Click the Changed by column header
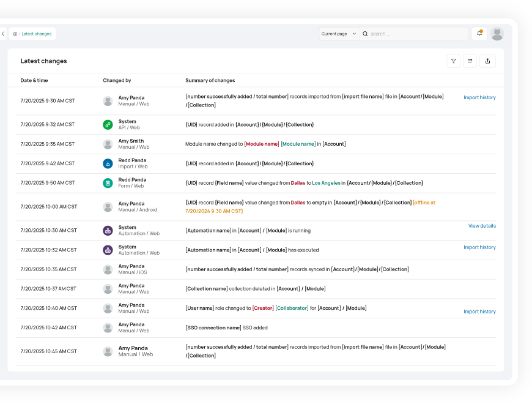532x404 pixels. pyautogui.click(x=117, y=80)
